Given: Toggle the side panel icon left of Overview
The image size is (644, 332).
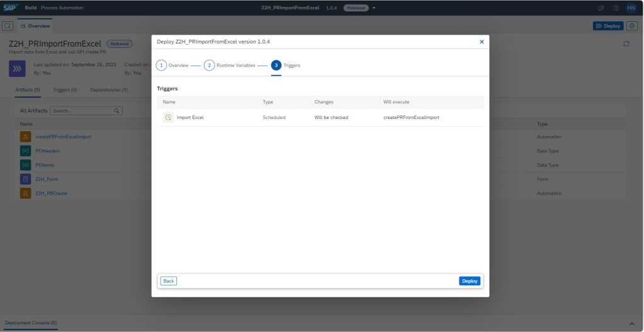Looking at the screenshot, I should pos(8,26).
